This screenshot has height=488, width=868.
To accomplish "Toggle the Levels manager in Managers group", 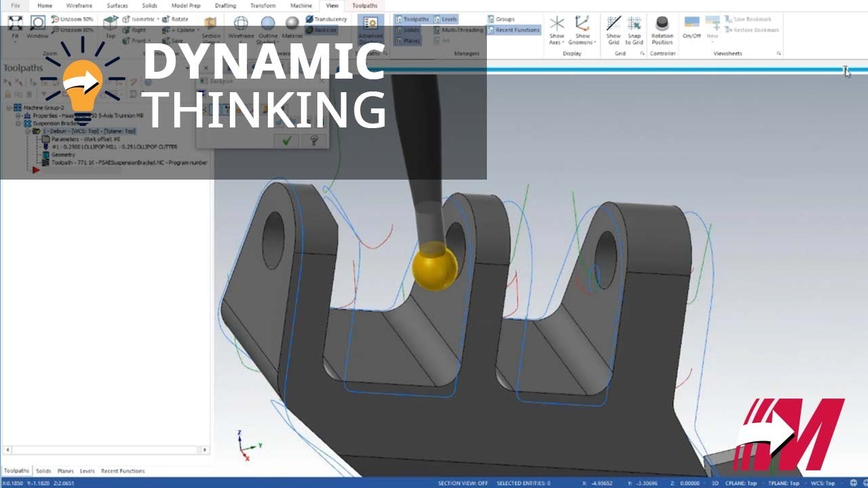I will pyautogui.click(x=446, y=19).
